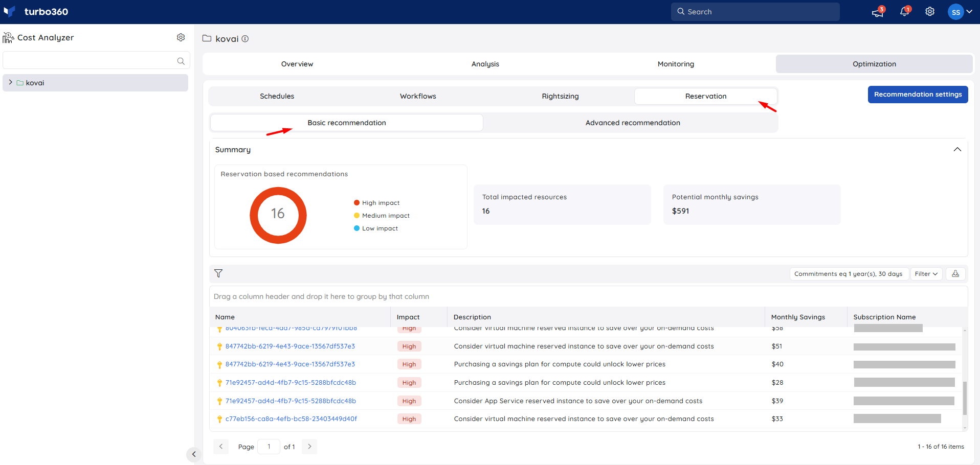Open the SS user profile menu
This screenshot has height=465, width=980.
pos(960,12)
